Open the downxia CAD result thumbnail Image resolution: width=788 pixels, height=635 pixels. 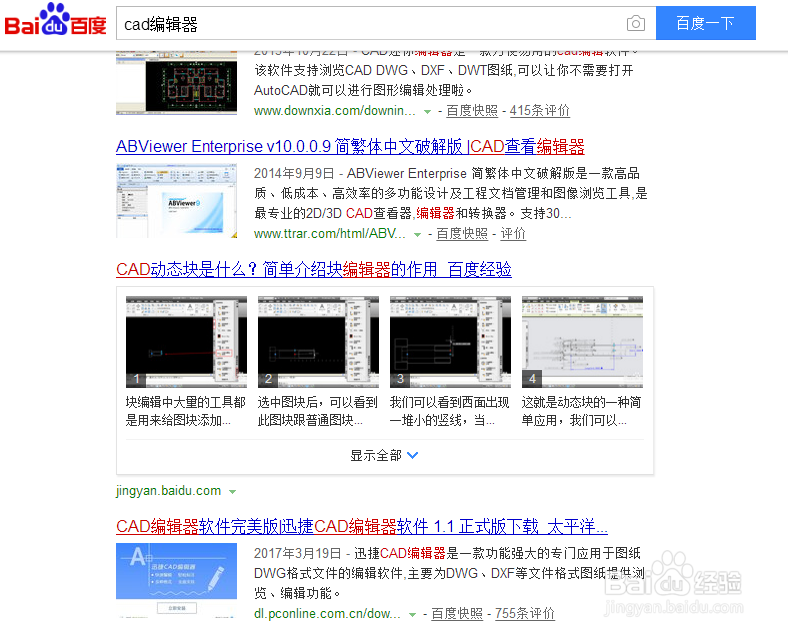tap(176, 83)
